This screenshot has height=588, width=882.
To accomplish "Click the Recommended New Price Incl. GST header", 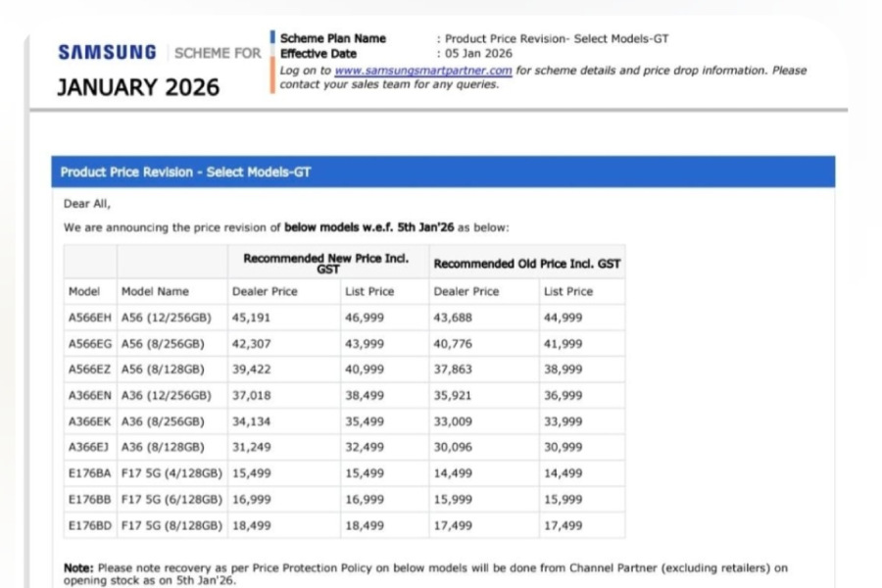I will (326, 262).
